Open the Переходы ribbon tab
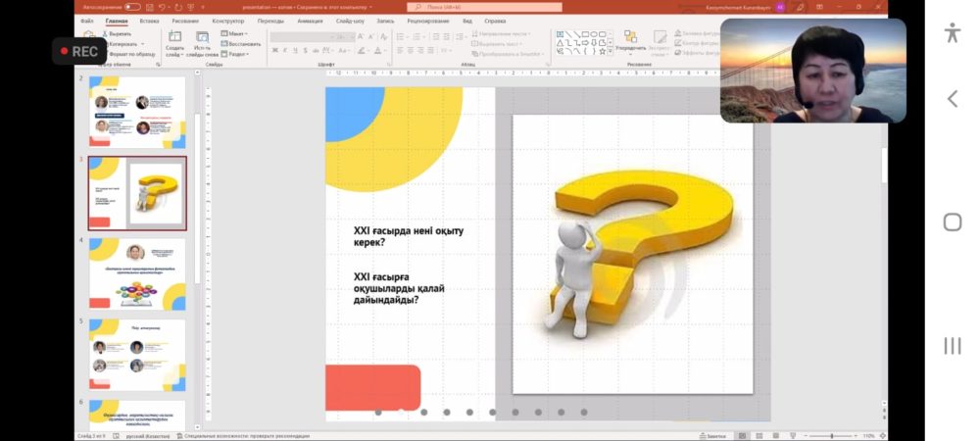980x441 pixels. tap(270, 21)
